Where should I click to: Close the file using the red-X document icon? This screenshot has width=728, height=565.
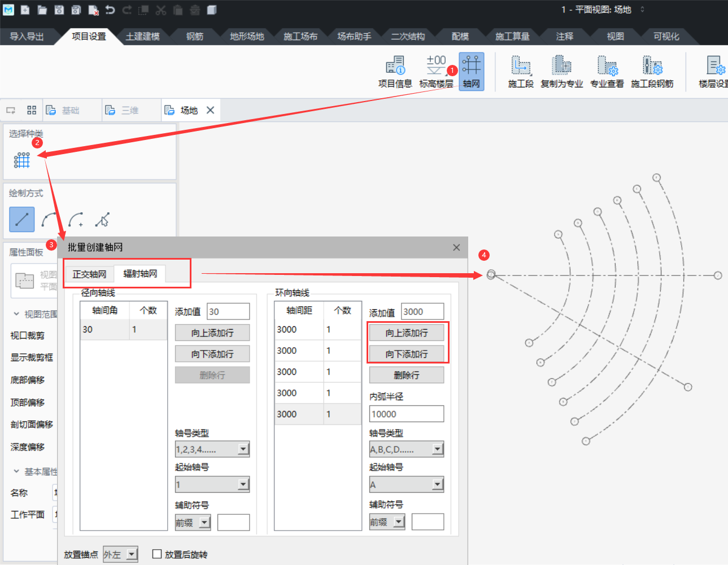pos(93,10)
